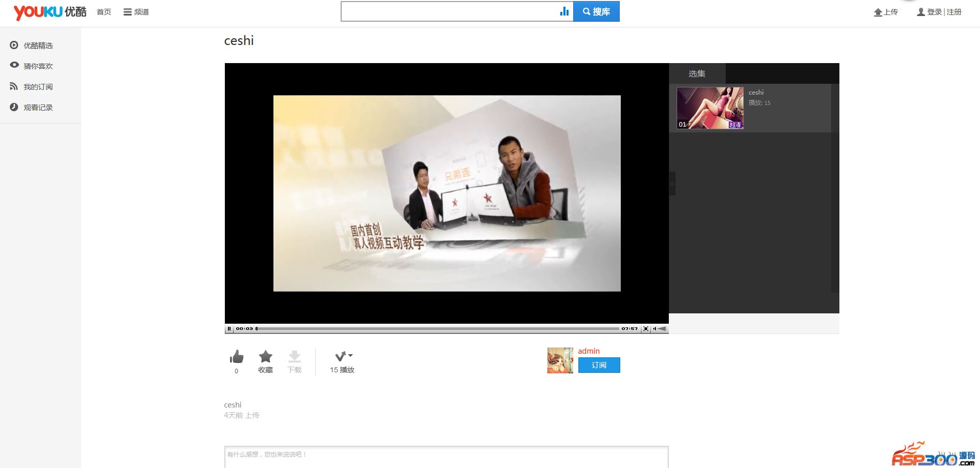
Task: Click the 注册 register link
Action: [954, 12]
